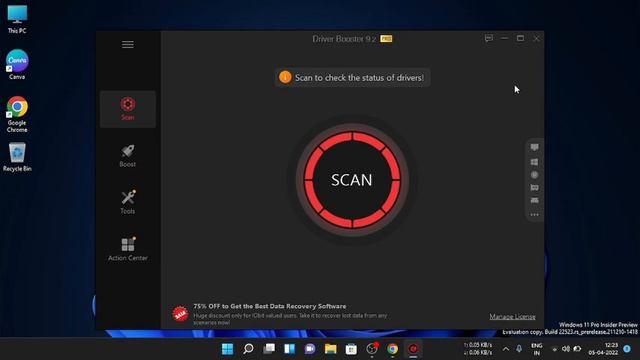Select the Scan tab in sidebar
This screenshot has width=640, height=360.
[128, 109]
